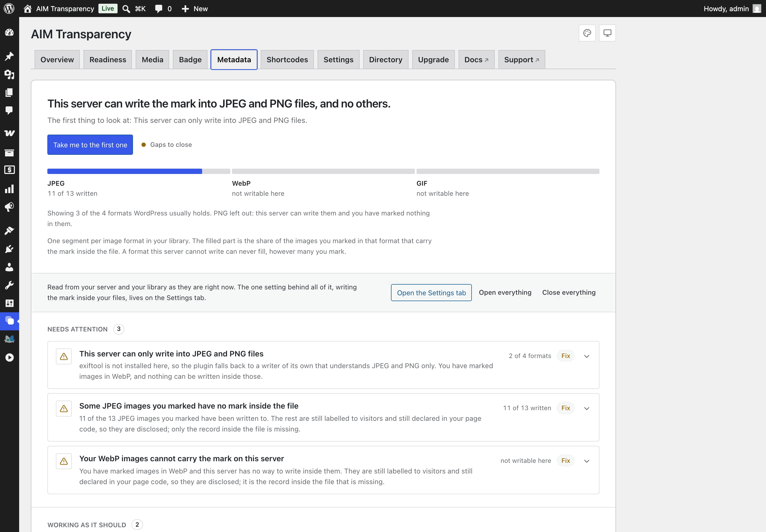Open the search magnifier in the admin bar

click(126, 9)
